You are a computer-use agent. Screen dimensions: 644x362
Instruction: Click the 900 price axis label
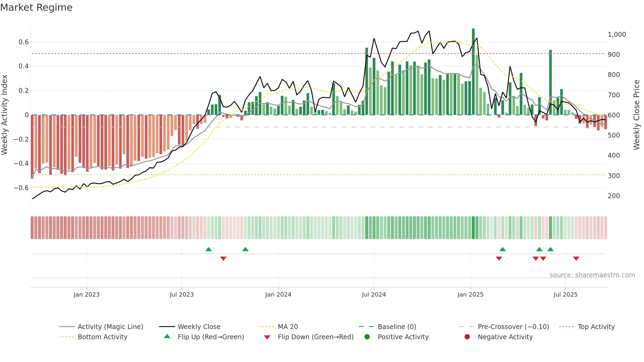(614, 55)
